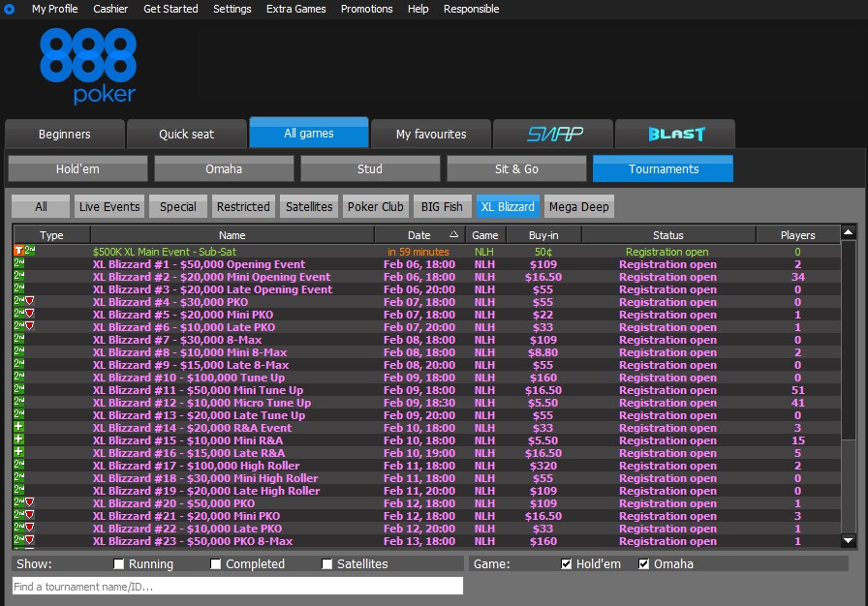This screenshot has width=868, height=606.
Task: Switch to the Mega Deep filter tab
Action: click(x=578, y=206)
